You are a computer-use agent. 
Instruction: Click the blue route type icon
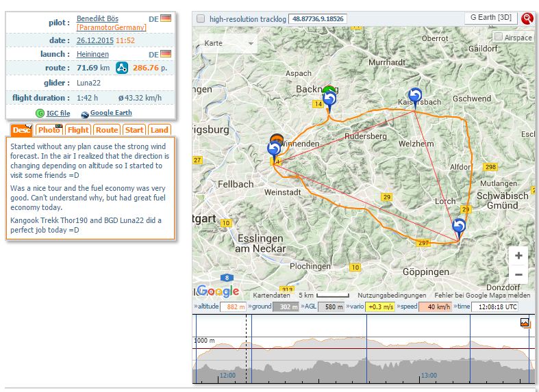click(x=122, y=68)
